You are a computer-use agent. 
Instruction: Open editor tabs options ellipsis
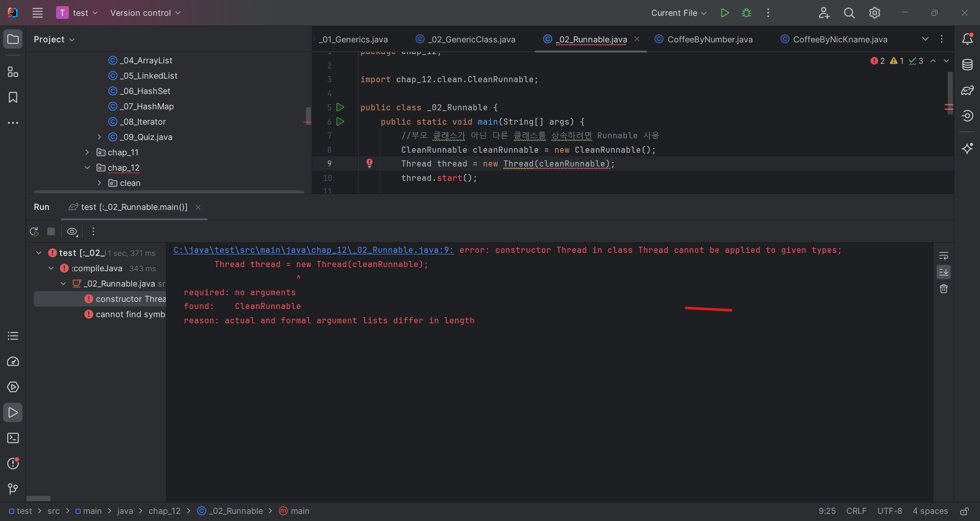942,39
